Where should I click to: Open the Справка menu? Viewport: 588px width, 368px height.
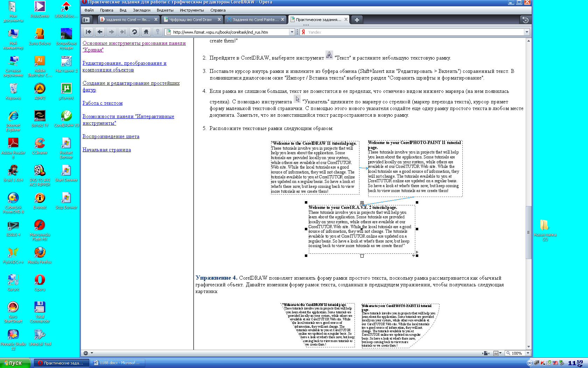click(218, 10)
